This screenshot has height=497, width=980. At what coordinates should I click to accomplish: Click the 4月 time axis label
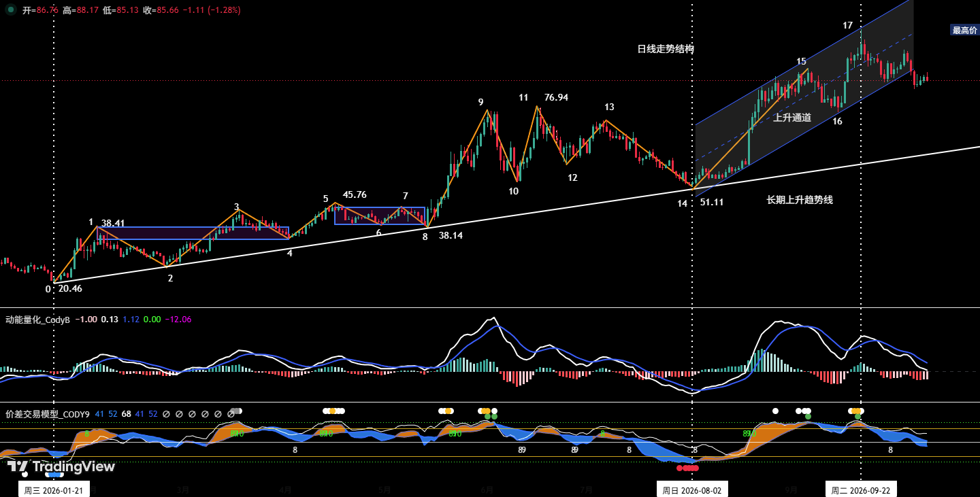click(286, 490)
